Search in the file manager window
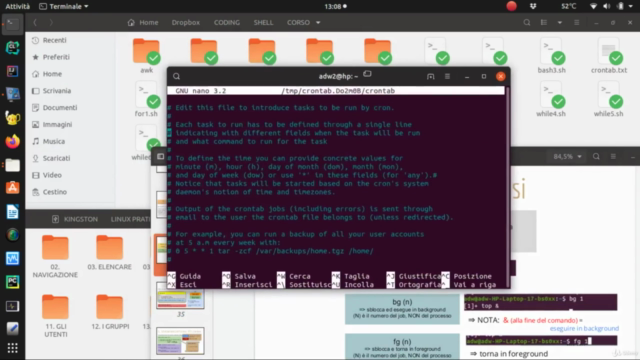 tap(527, 22)
